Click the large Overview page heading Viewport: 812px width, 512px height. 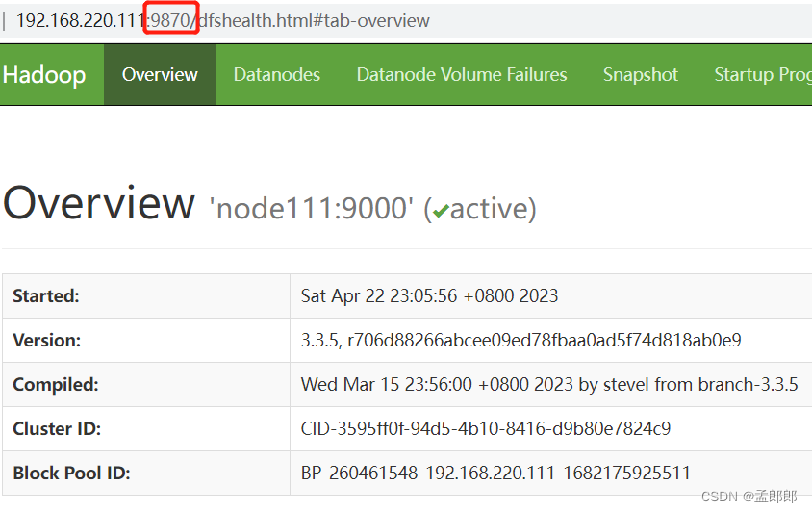[99, 203]
